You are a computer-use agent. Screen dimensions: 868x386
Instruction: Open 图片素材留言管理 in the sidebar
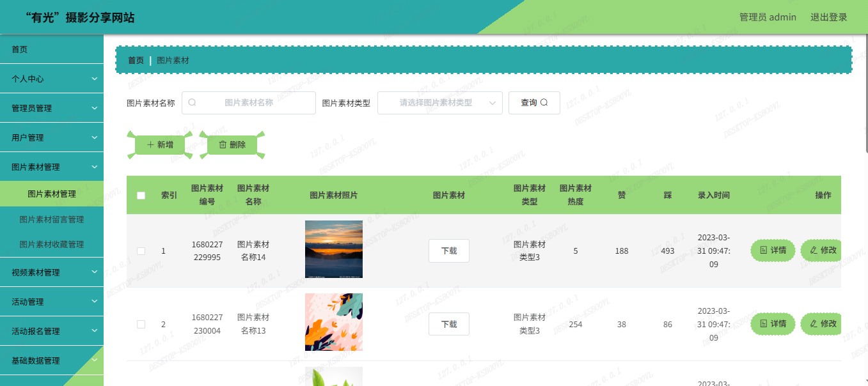click(52, 219)
